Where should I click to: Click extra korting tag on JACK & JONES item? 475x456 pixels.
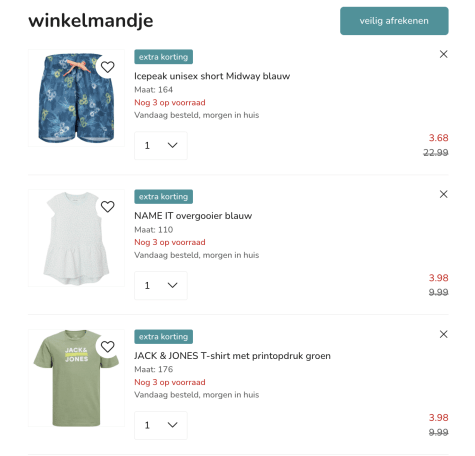point(163,337)
